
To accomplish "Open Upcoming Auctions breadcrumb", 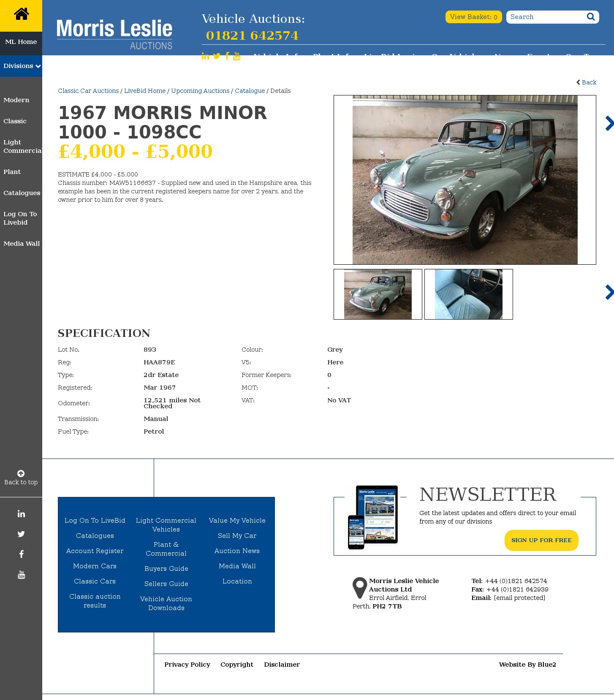I will (200, 91).
